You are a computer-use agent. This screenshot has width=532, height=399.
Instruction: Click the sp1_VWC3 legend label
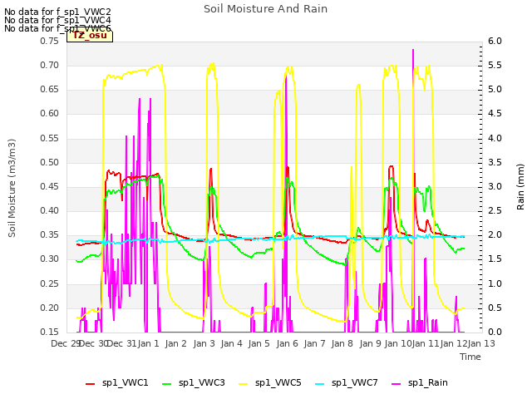201,383
